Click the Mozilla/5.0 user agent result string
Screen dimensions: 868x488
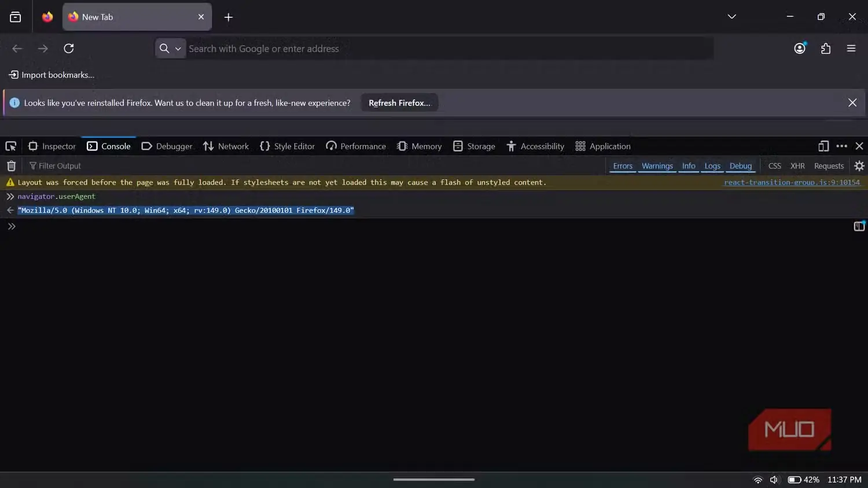[x=186, y=210]
